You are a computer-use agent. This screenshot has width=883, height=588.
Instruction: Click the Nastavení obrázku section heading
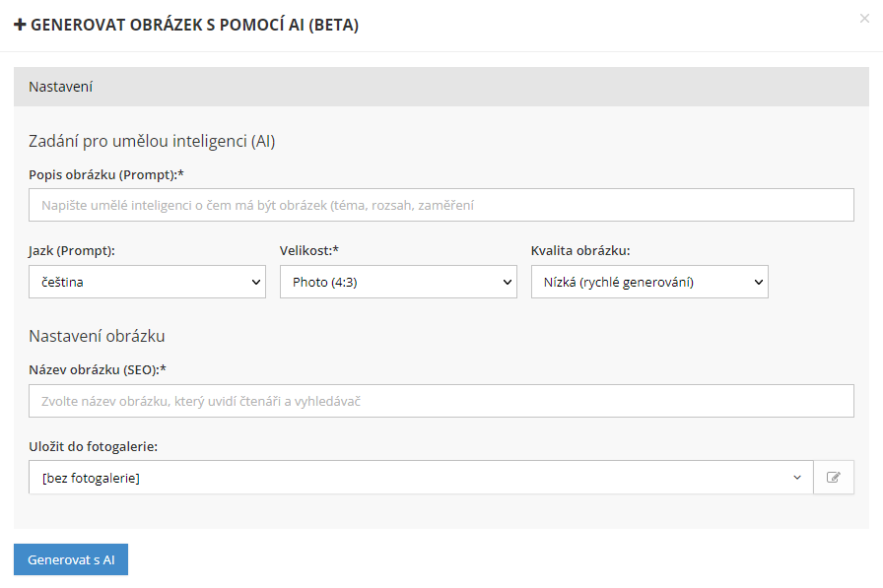[x=97, y=336]
